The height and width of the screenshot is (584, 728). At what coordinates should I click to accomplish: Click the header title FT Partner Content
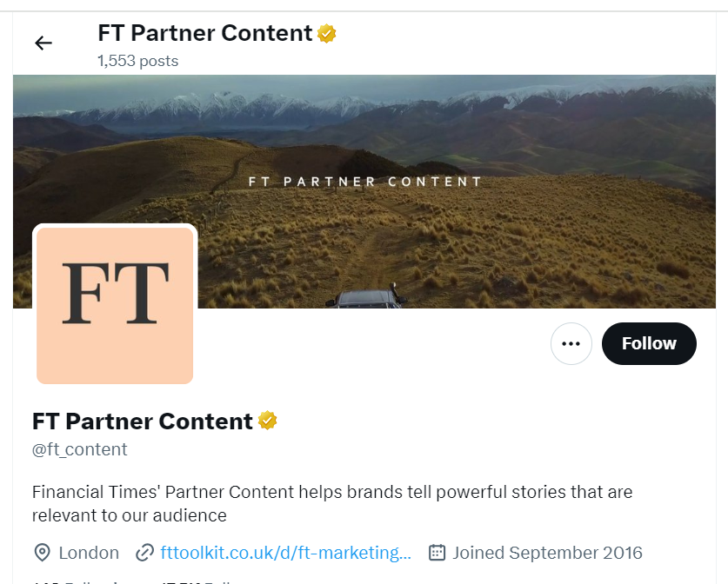(x=204, y=34)
